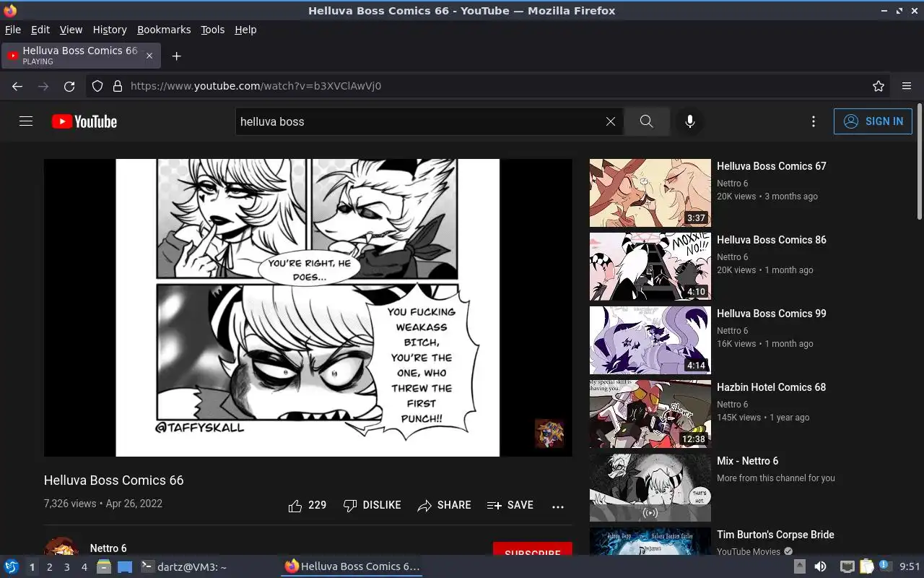Screen dimensions: 924x578
Task: Open the volume speaker tray icon
Action: pos(820,566)
